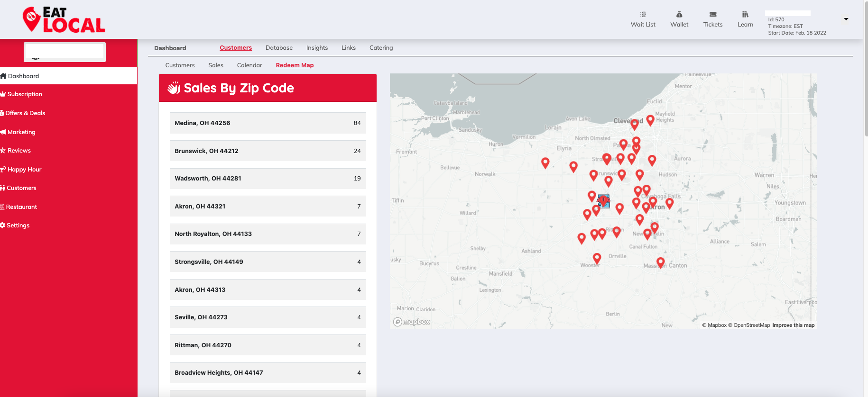Viewport: 868px width, 397px height.
Task: Click the Happy Hour cocktail icon
Action: (x=3, y=170)
